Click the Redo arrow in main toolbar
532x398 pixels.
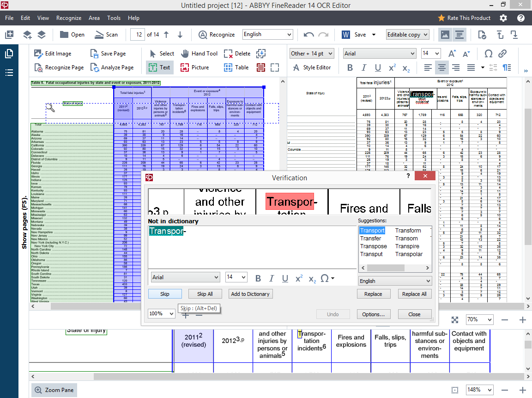point(323,34)
